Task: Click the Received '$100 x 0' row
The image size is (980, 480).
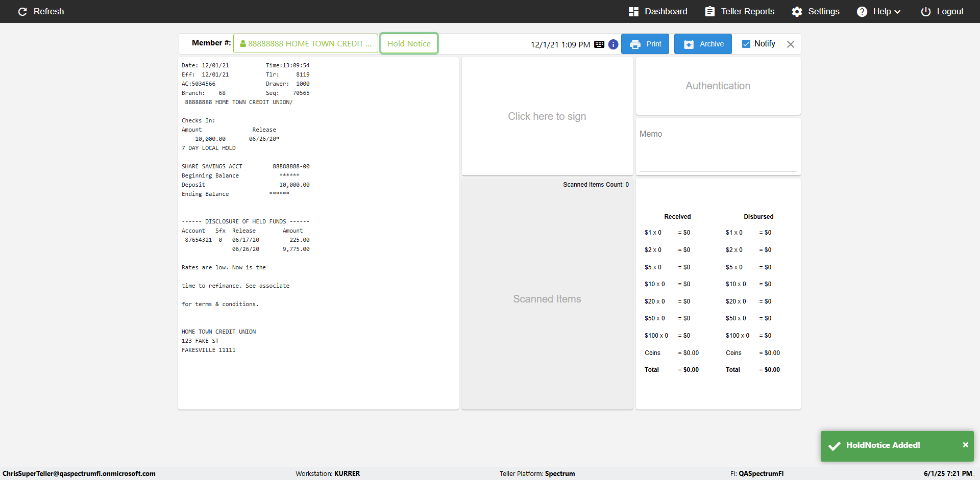Action: coord(668,336)
